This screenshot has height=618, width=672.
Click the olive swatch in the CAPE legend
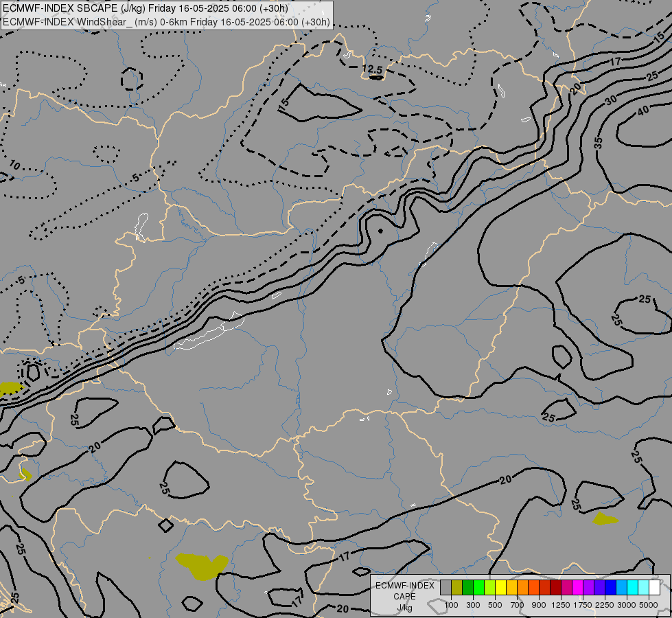click(457, 588)
